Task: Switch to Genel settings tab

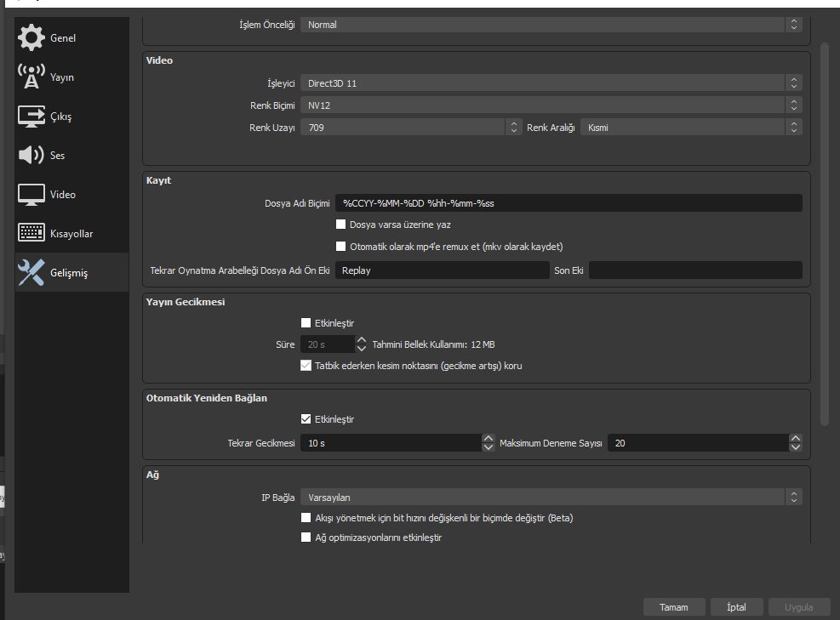Action: click(x=71, y=37)
